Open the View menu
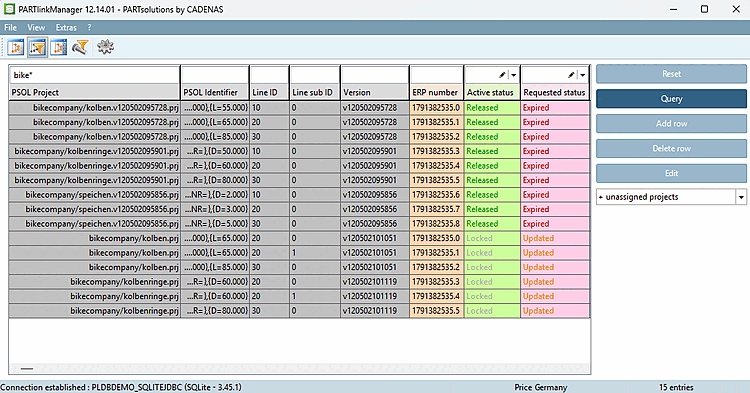The image size is (750, 393). tap(36, 27)
